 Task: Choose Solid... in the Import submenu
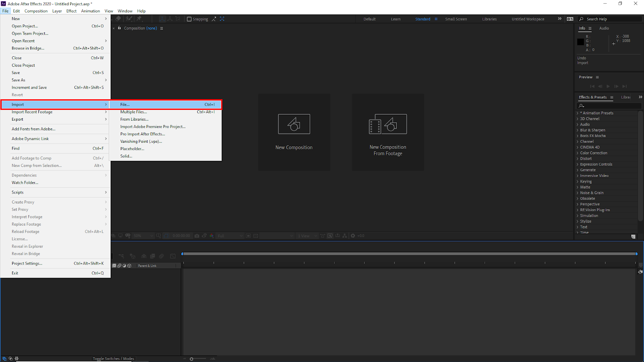click(x=126, y=156)
